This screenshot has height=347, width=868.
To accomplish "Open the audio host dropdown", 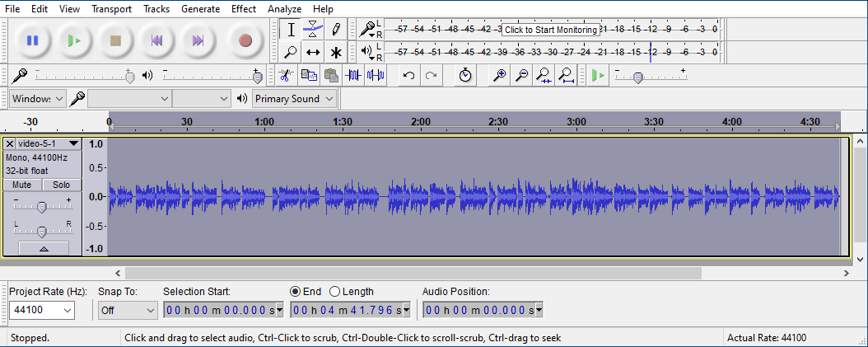I will pyautogui.click(x=38, y=99).
